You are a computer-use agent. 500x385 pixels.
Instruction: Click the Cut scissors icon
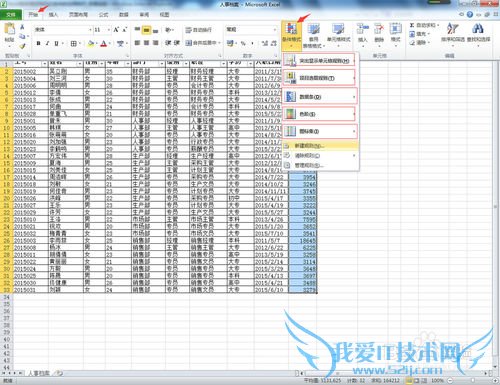22,27
